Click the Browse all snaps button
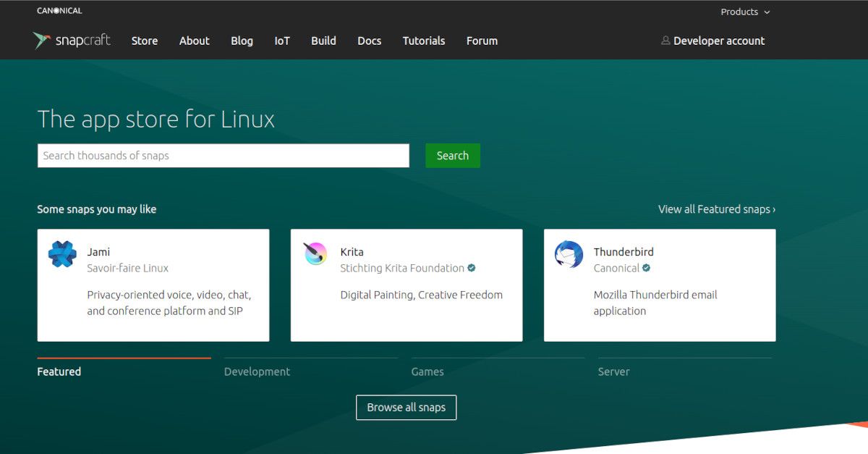 pos(407,407)
